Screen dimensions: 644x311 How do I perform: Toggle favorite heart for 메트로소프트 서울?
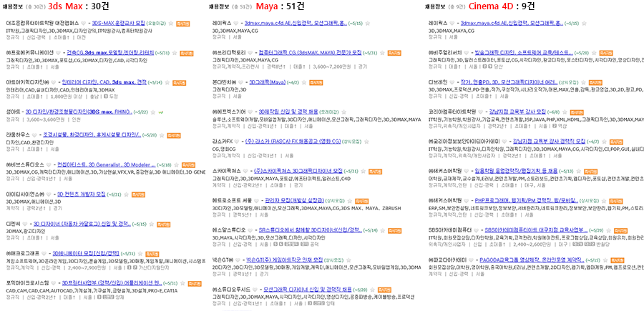tap(257, 201)
